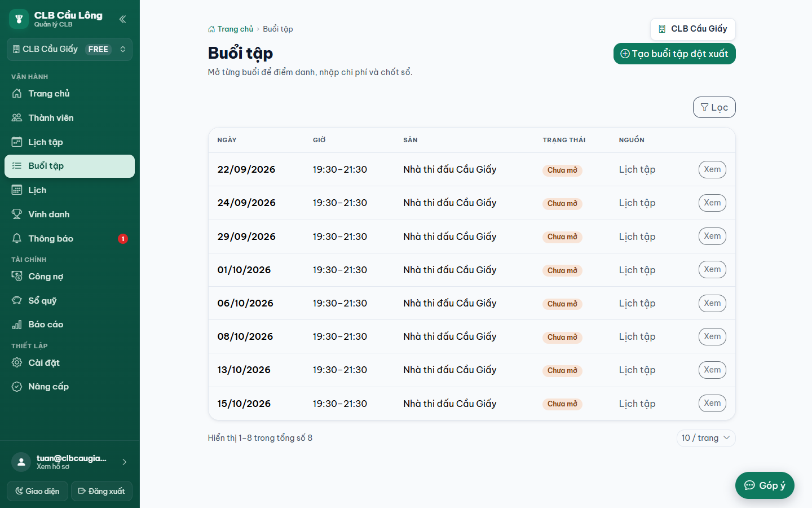Click Xem for the 06/10/2026 session
The height and width of the screenshot is (508, 812).
[x=712, y=303]
